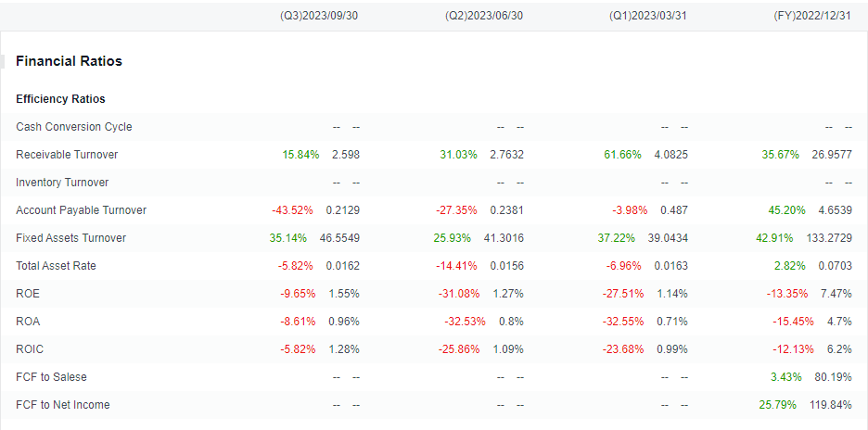Click the -14.41% Total Asset Rate change

pyautogui.click(x=456, y=266)
